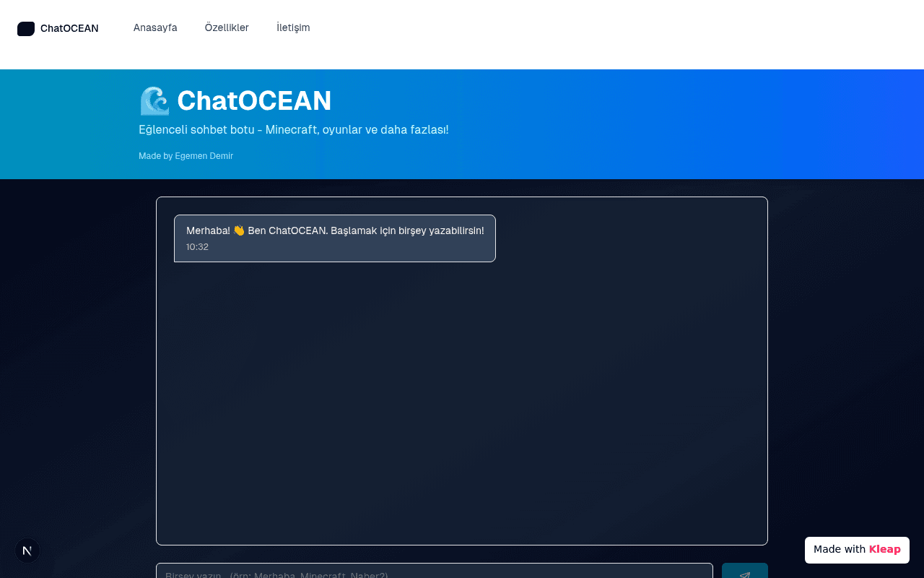This screenshot has height=578, width=924.
Task: Open the İletişim menu item
Action: (293, 27)
